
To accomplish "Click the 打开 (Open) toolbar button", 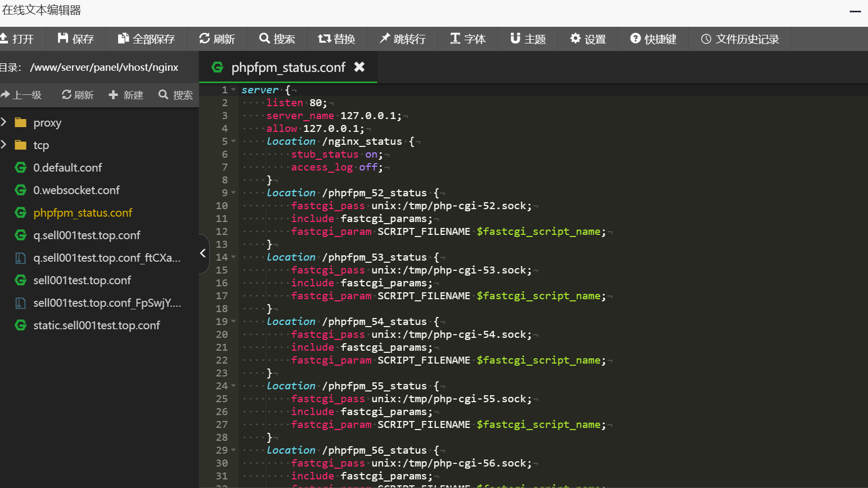I will click(x=17, y=39).
